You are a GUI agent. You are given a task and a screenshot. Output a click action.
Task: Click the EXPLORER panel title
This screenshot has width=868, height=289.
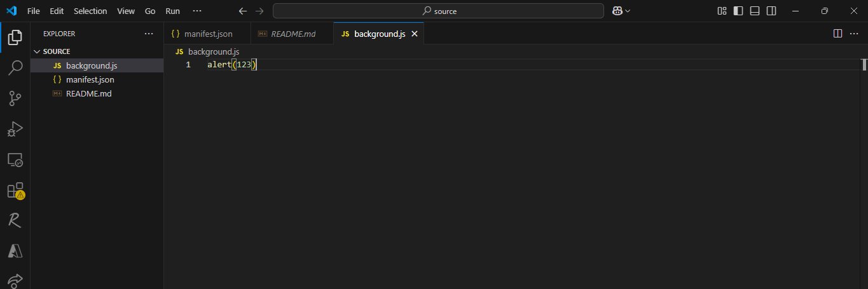click(x=59, y=34)
